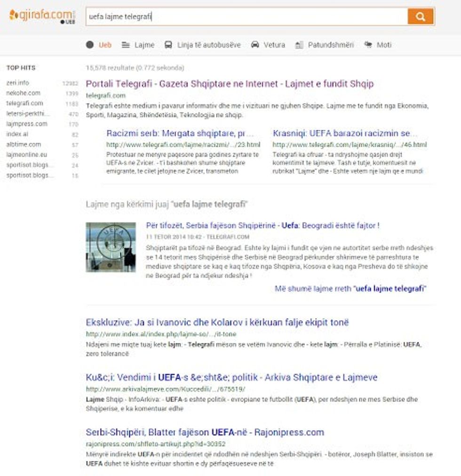
Task: Click the orange search magnifier button
Action: pos(421,17)
